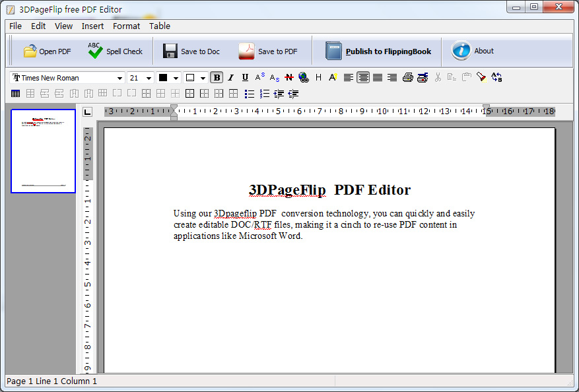579x392 pixels.
Task: Open the Table menu
Action: tap(160, 26)
